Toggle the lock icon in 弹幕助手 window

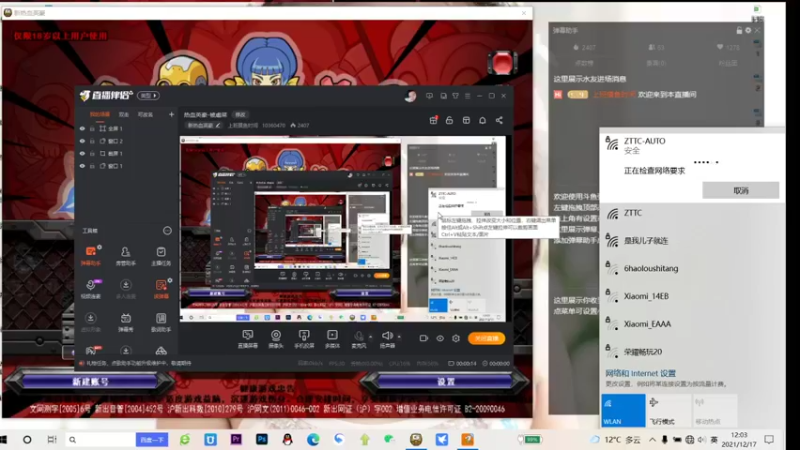click(x=739, y=31)
